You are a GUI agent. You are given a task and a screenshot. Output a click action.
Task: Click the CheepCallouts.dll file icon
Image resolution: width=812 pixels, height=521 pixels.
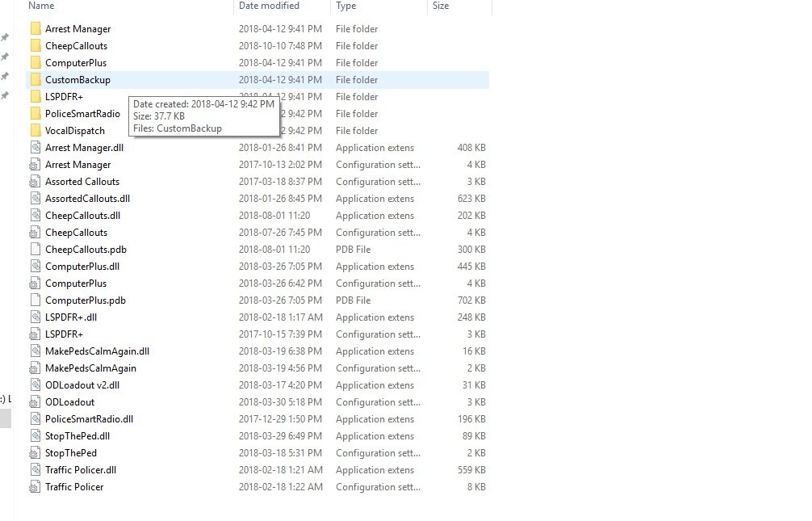(36, 215)
